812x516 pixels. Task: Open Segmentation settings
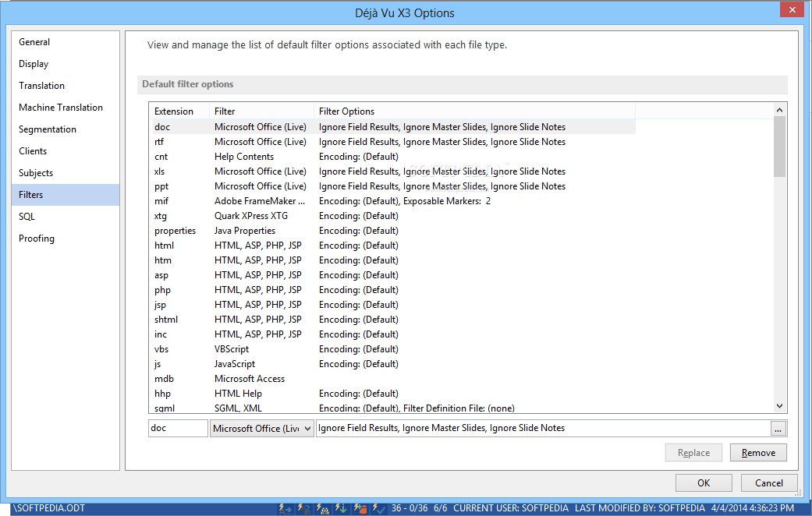pos(66,129)
